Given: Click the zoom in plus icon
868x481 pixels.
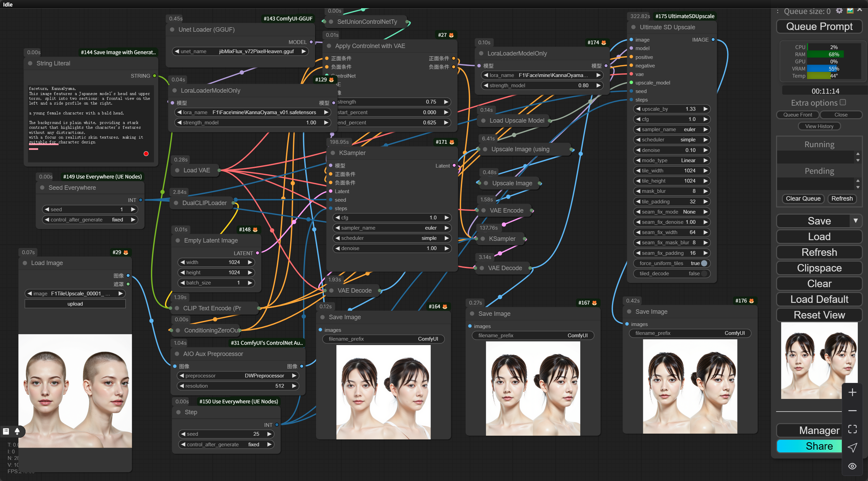Looking at the screenshot, I should 852,392.
